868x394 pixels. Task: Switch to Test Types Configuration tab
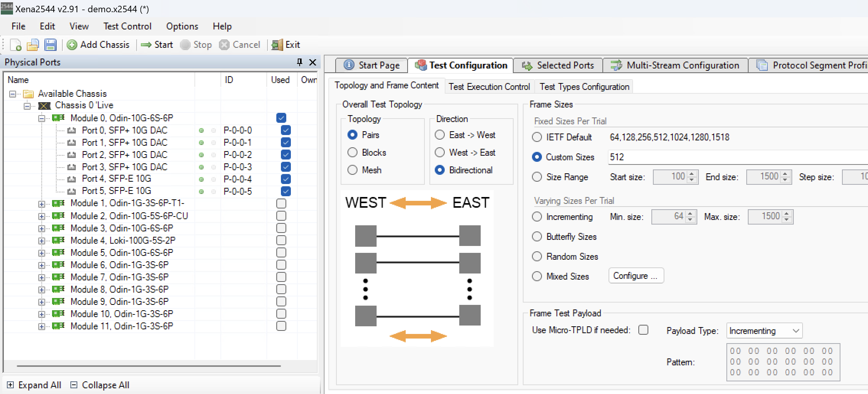click(584, 87)
